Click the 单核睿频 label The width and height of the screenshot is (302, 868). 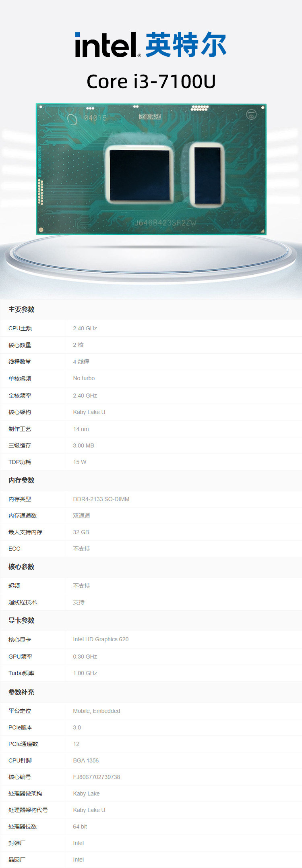coord(20,379)
